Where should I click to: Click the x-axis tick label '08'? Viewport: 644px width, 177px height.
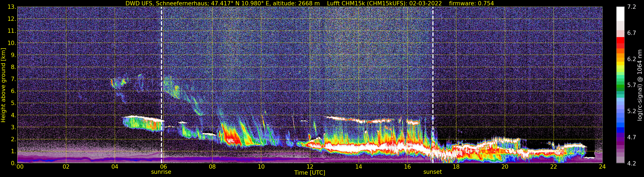(x=212, y=167)
